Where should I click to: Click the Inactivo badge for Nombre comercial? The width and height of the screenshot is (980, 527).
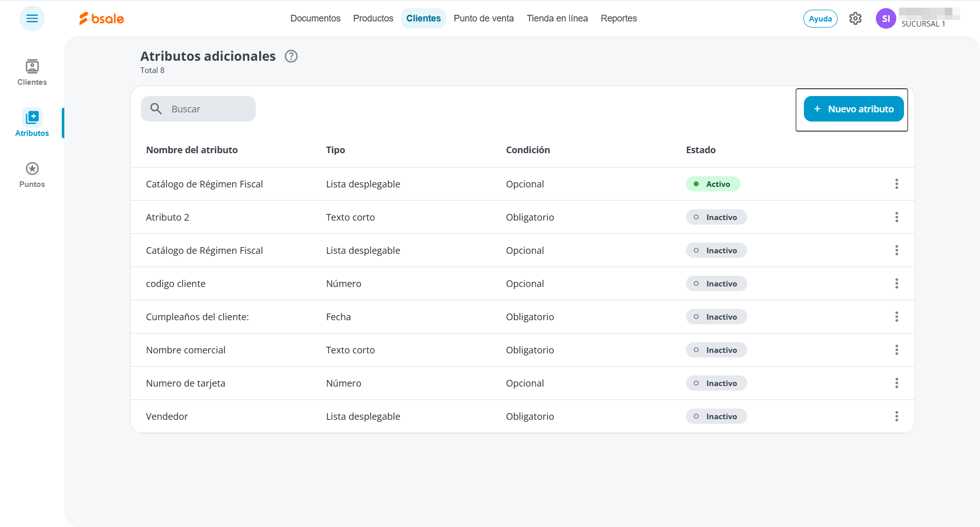[717, 350]
